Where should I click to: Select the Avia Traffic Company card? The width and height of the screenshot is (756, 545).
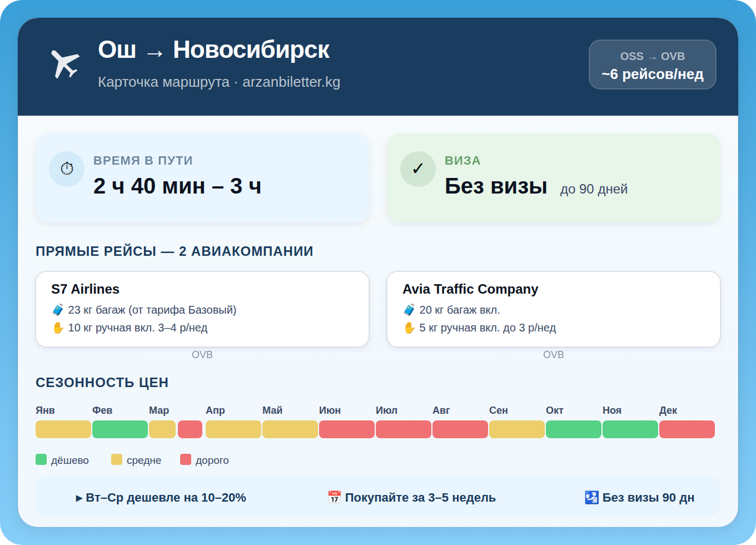coord(553,309)
